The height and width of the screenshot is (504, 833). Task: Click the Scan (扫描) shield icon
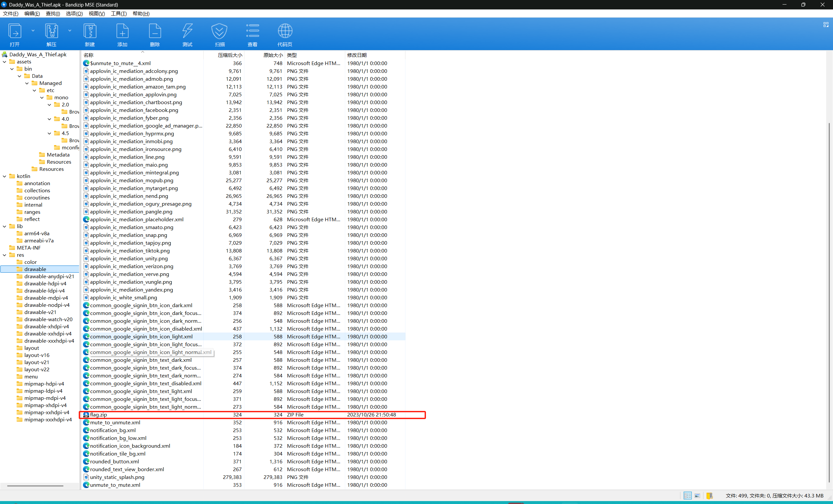[x=220, y=34]
